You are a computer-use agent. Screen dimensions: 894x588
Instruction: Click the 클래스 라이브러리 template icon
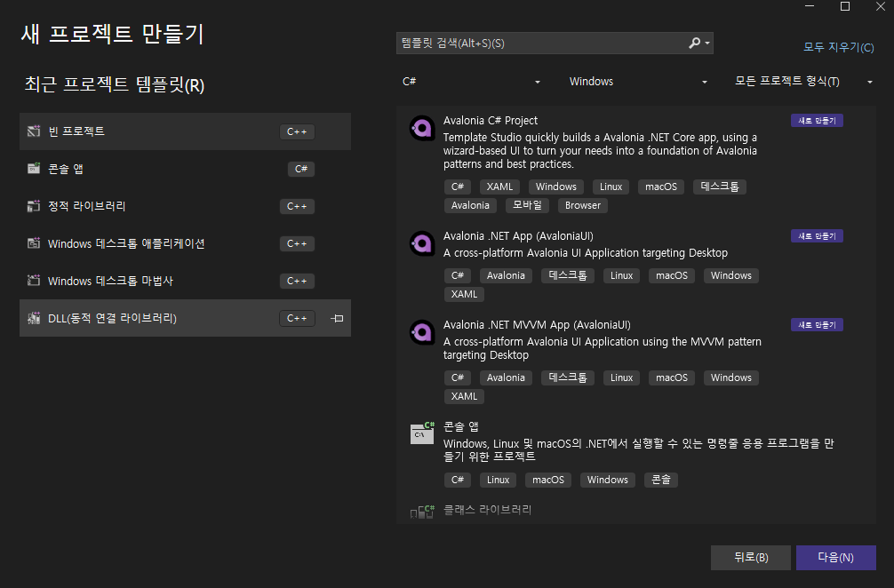[x=422, y=511]
